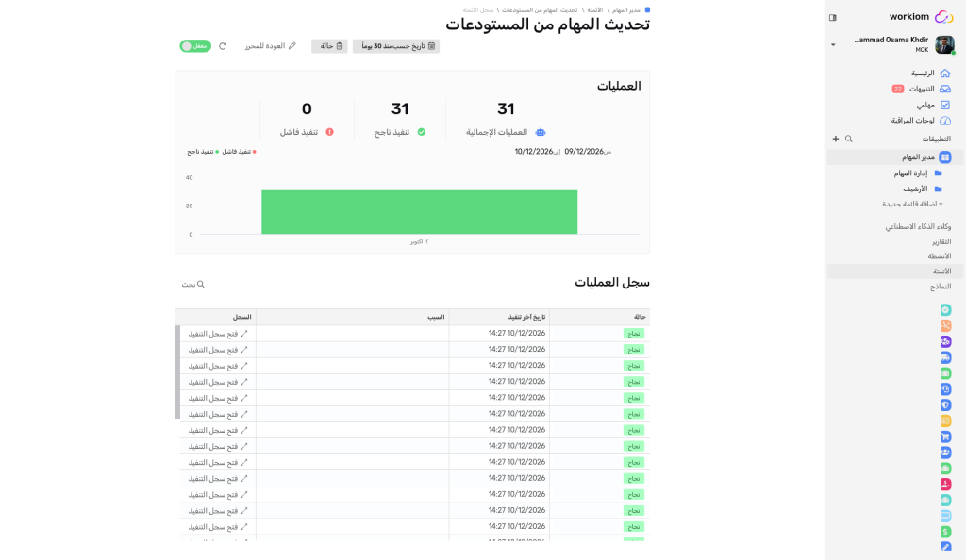Open the orange network app icon

point(945,325)
